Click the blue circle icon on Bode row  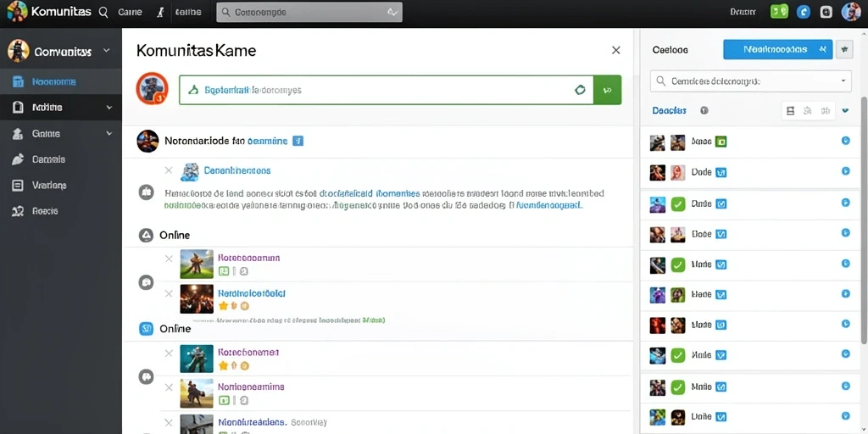click(845, 232)
